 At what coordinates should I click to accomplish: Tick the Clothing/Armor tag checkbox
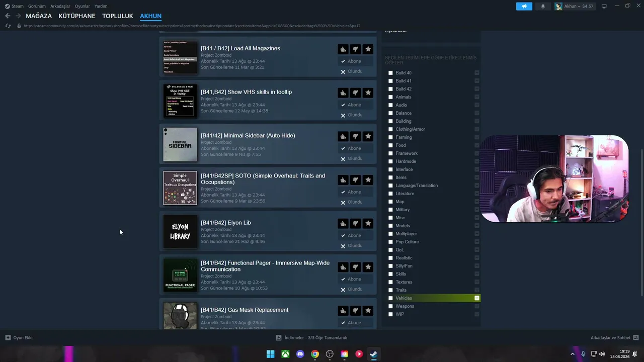click(390, 129)
